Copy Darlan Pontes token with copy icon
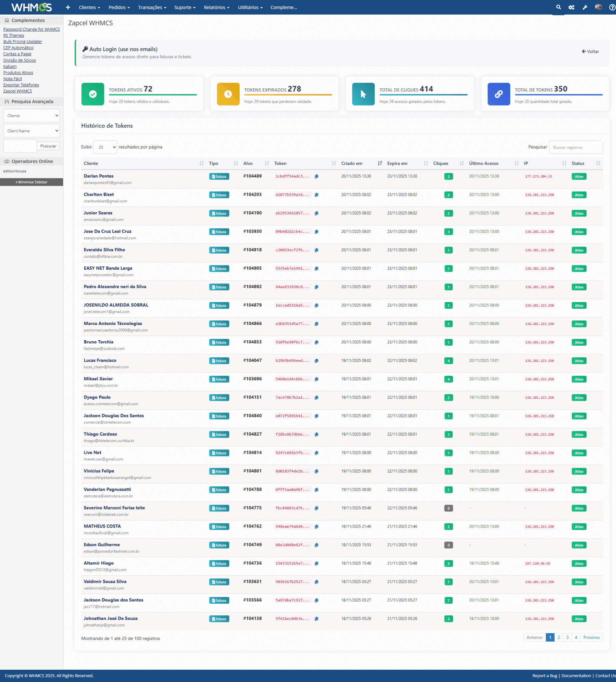 (x=316, y=176)
